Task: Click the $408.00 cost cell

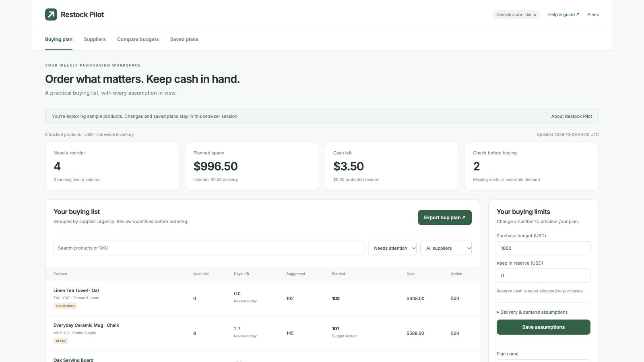Action: (x=415, y=298)
